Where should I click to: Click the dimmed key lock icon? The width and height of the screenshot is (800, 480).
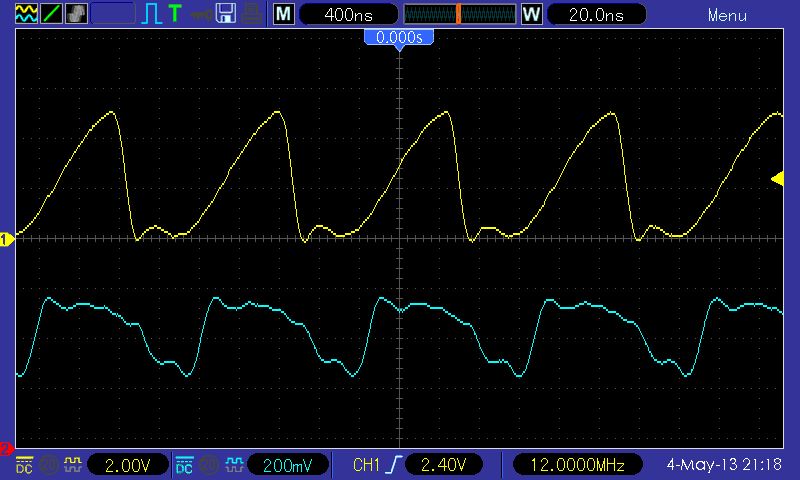pyautogui.click(x=201, y=15)
